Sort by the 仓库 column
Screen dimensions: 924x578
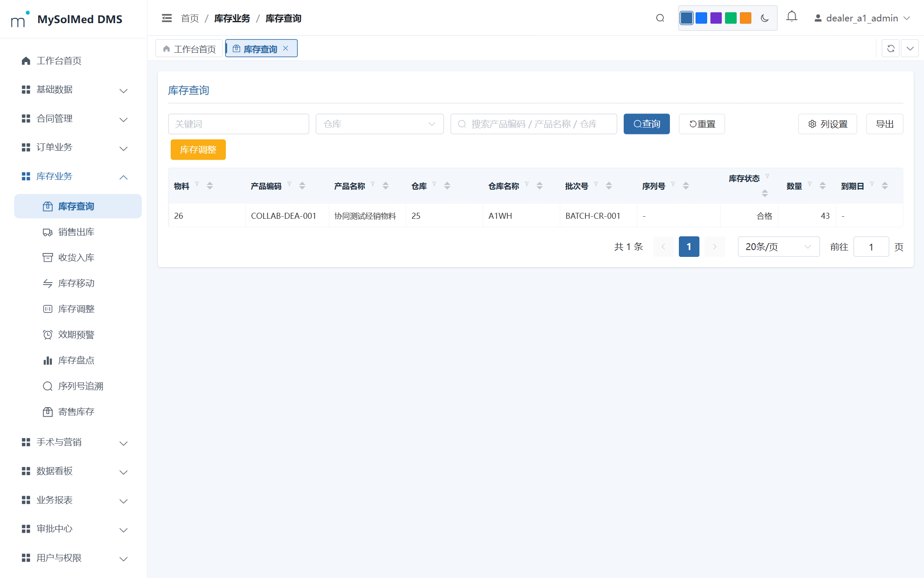[447, 186]
